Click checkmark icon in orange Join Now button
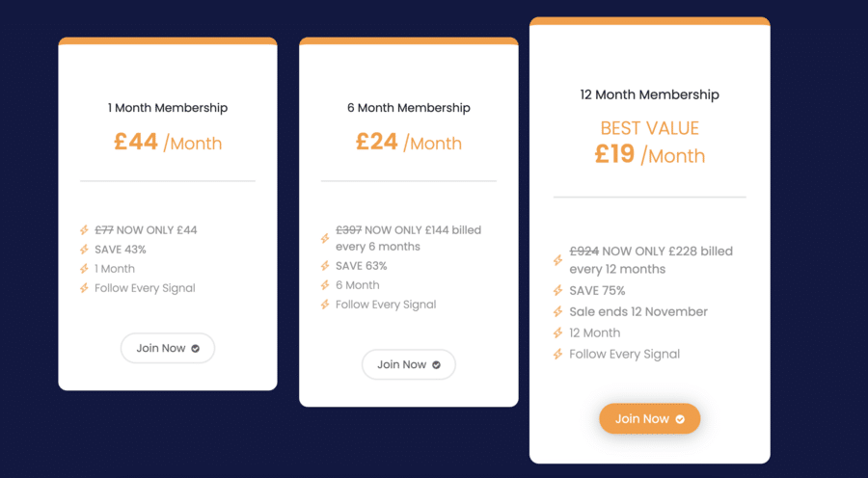868x478 pixels. click(x=680, y=419)
